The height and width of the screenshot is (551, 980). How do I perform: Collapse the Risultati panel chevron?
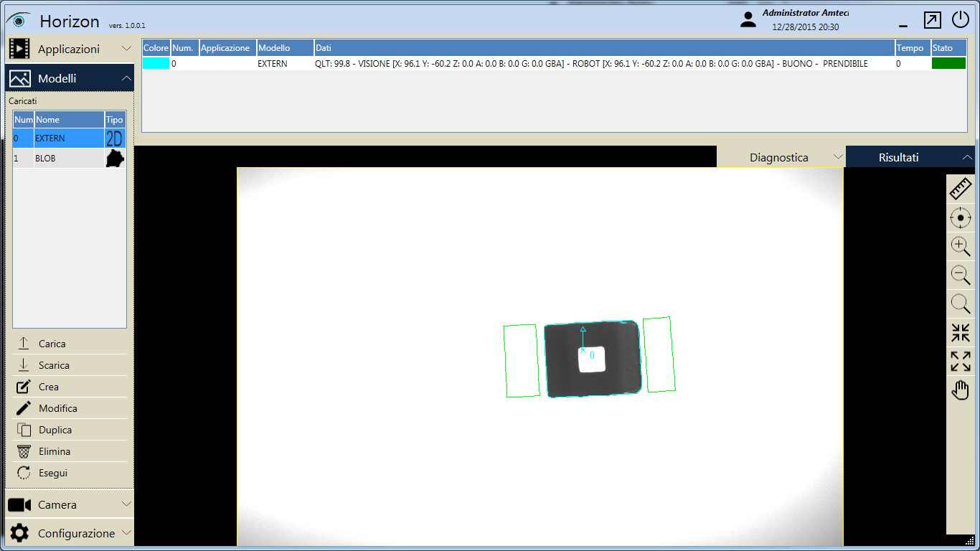coord(967,157)
